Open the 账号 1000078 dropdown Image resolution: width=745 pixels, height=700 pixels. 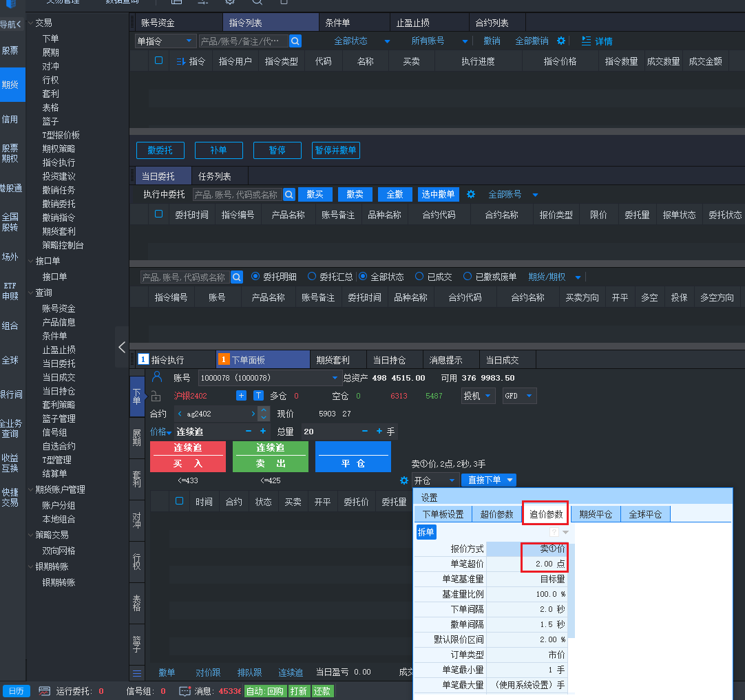269,378
